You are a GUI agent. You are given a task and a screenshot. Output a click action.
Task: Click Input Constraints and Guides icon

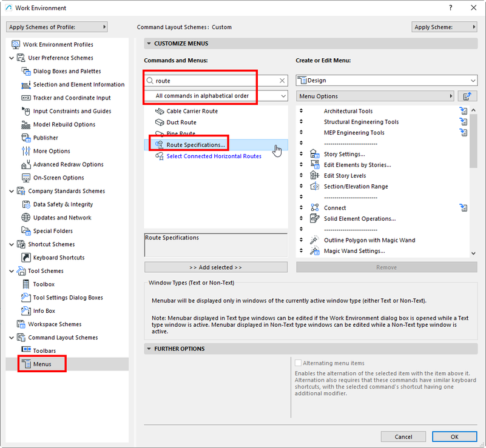pos(25,111)
